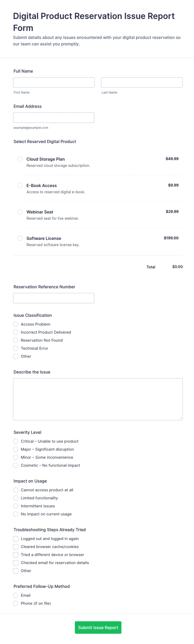Screen dimensions: 194x644
Task: Click the Reservation Reference Number field
Action: (x=54, y=298)
